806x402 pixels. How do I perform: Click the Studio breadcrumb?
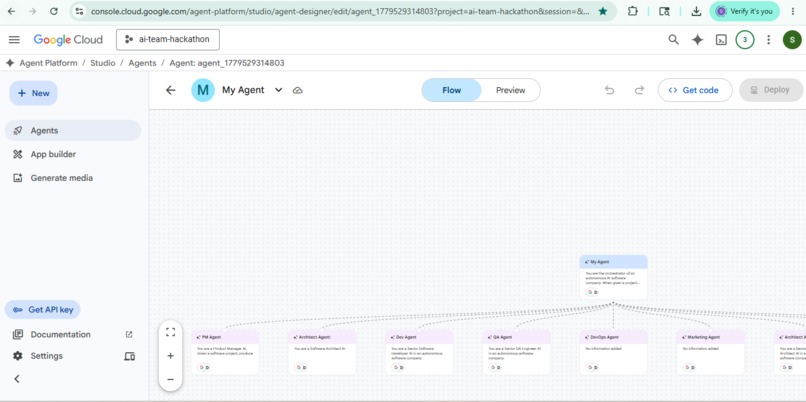tap(103, 63)
